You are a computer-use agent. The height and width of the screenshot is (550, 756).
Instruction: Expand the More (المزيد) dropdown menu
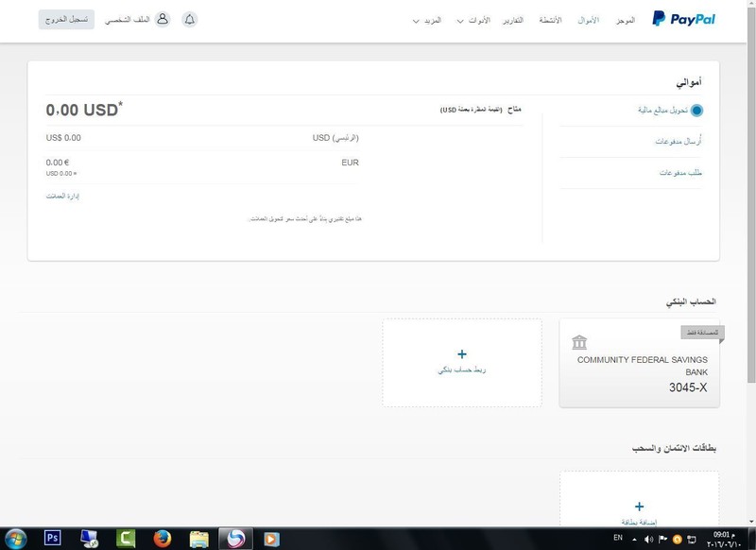tap(427, 20)
